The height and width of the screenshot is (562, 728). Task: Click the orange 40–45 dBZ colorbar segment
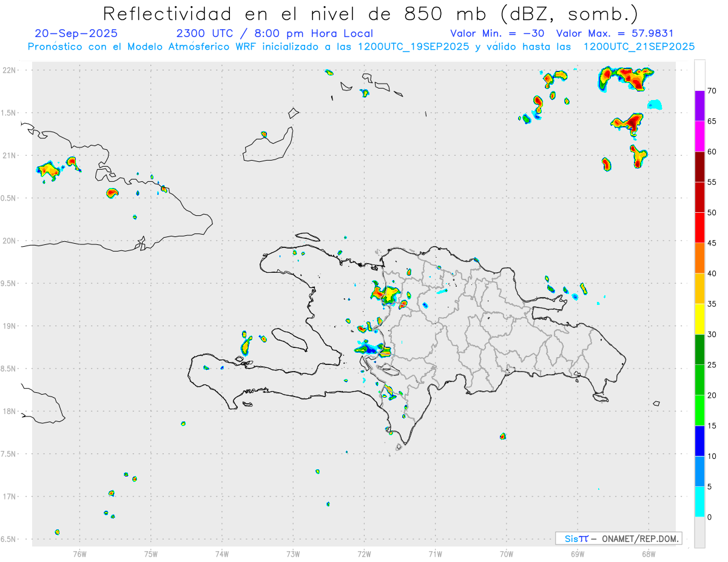[699, 258]
